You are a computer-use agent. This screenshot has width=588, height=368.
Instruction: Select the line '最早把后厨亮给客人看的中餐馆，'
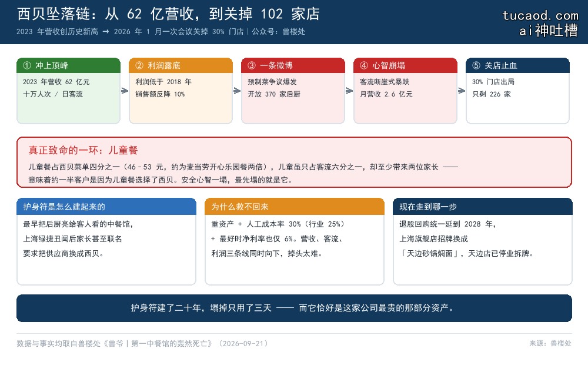tap(78, 224)
